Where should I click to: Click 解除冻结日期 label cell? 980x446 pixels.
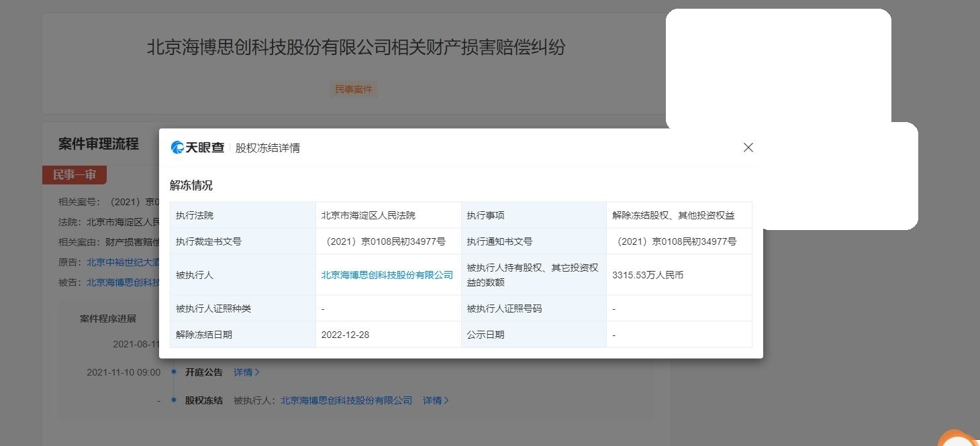coord(243,335)
